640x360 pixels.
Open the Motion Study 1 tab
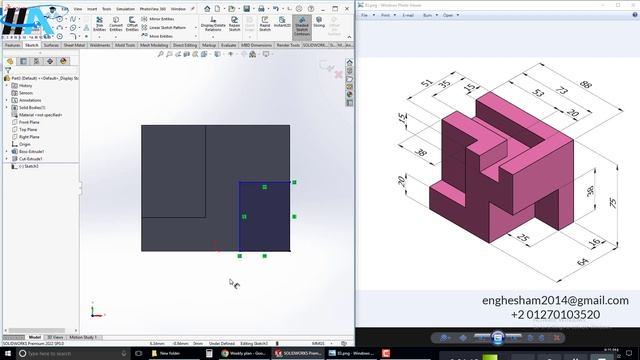click(83, 338)
